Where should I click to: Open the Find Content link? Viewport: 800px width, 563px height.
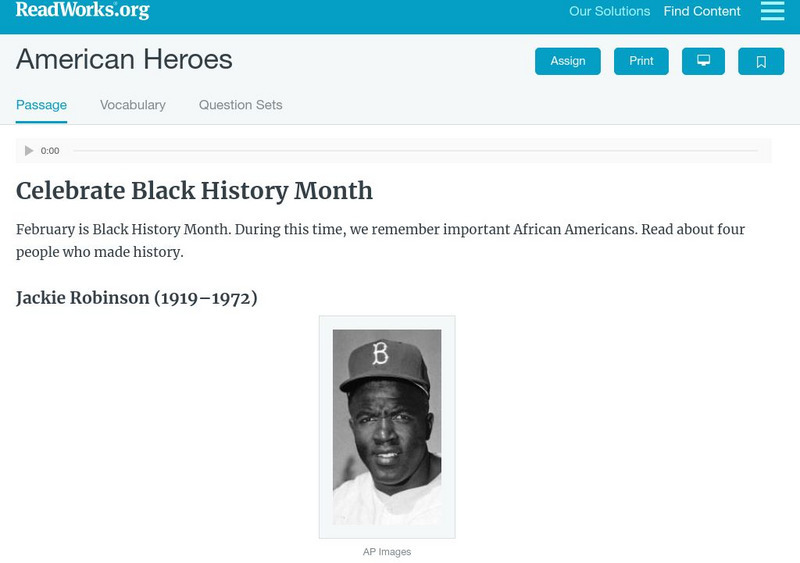[702, 12]
